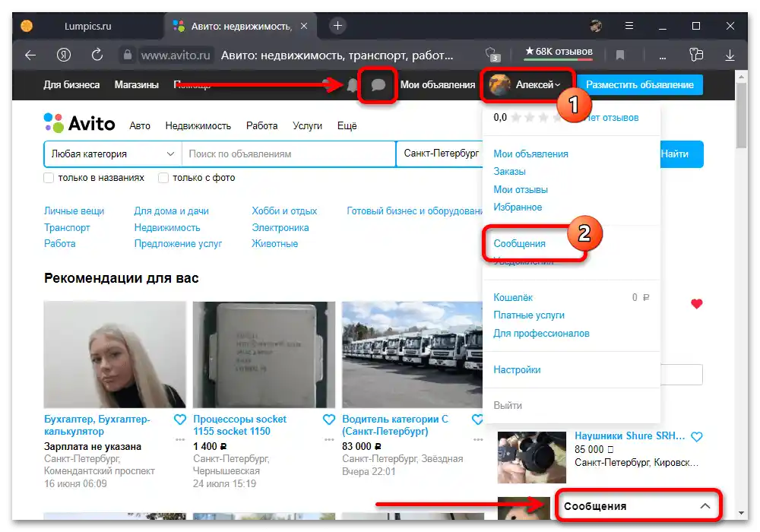Open a new browser tab
This screenshot has height=532, width=760.
point(338,26)
